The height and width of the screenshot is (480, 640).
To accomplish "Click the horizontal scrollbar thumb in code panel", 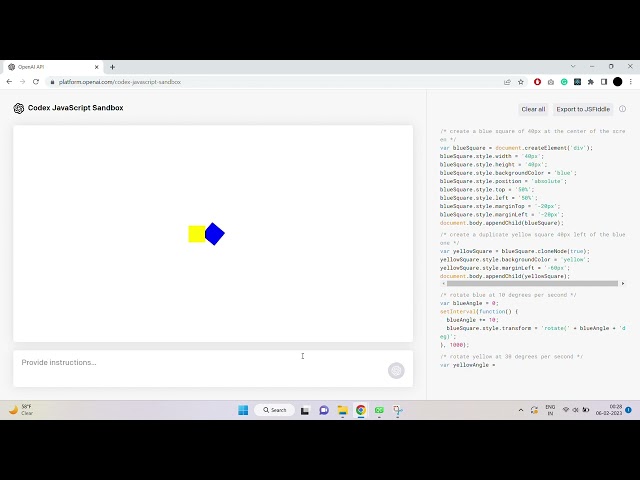I will click(532, 283).
